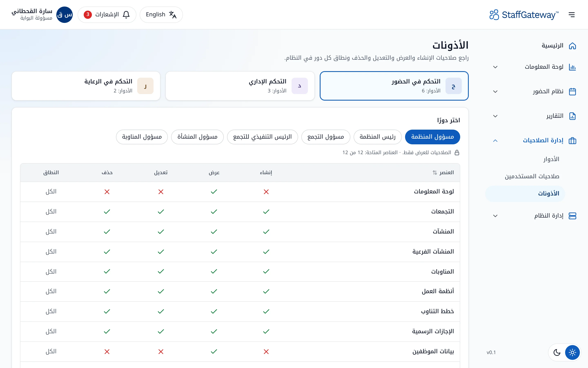
Task: Open صلاحيات المستخدمين submenu item
Action: (525, 176)
